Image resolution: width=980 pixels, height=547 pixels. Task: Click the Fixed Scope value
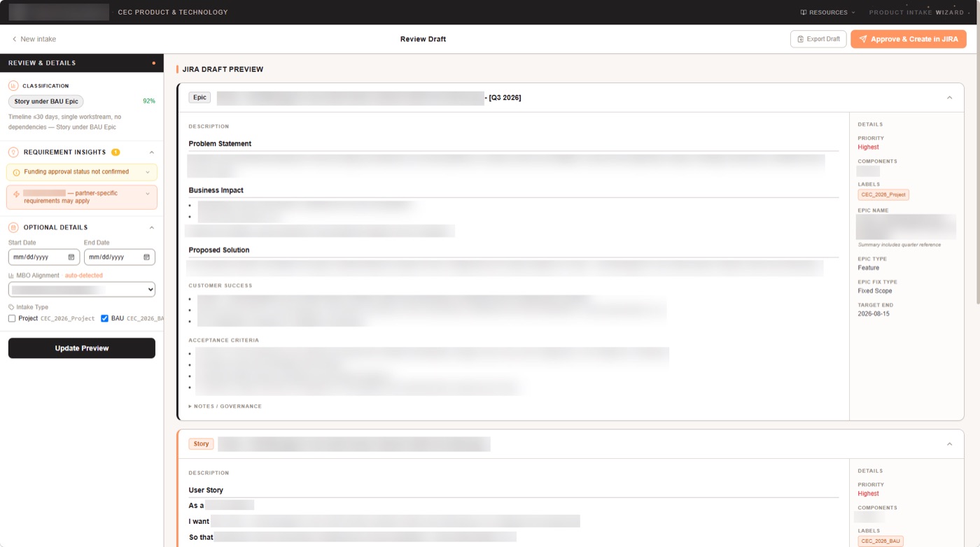[875, 291]
